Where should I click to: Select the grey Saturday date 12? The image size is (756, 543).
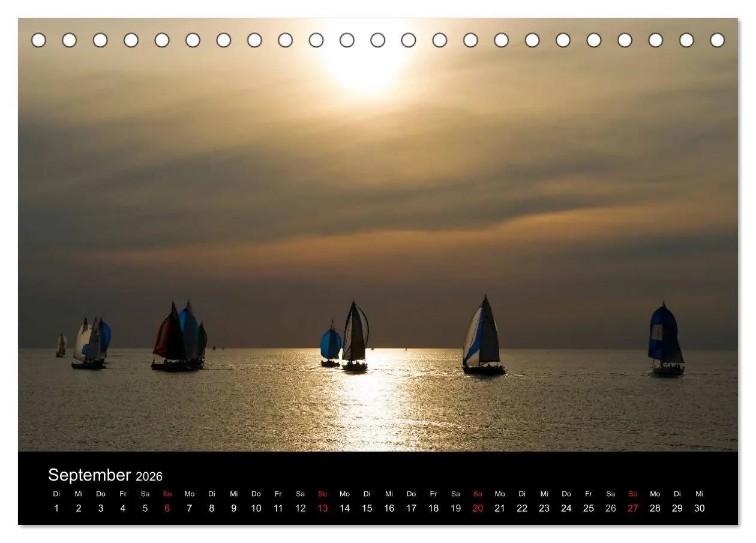301,508
